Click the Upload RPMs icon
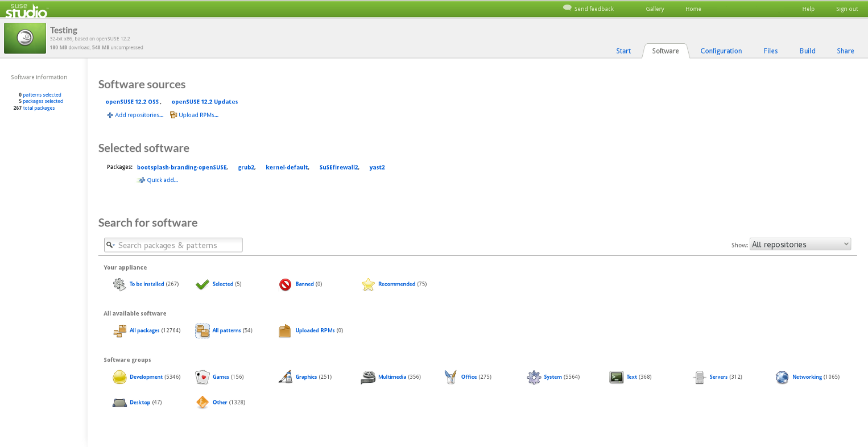Viewport: 868px width, 447px height. coord(173,115)
